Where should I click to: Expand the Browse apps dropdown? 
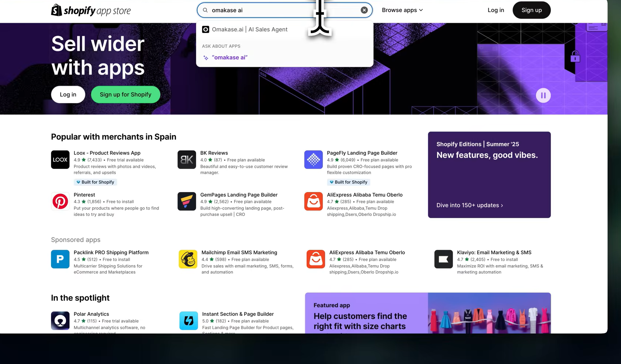tap(402, 10)
